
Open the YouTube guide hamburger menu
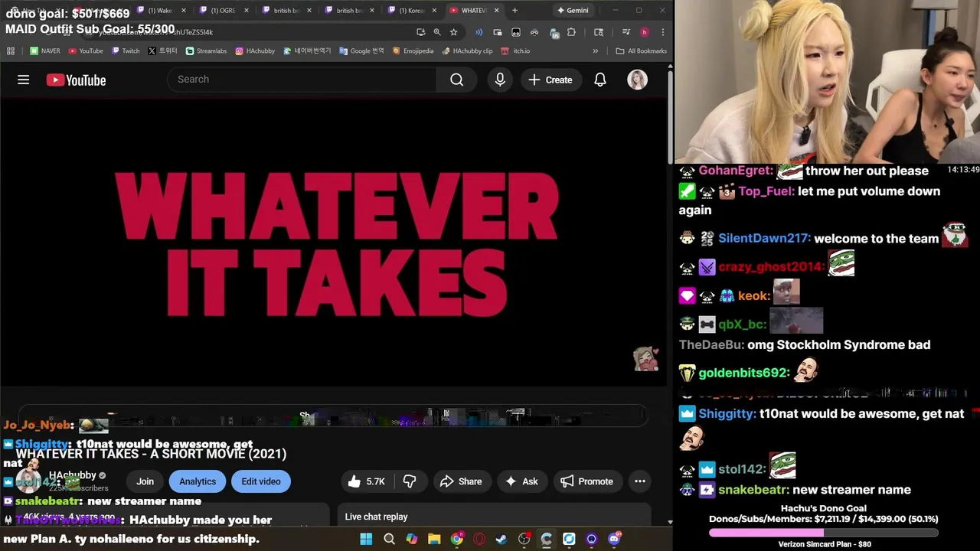tap(24, 80)
